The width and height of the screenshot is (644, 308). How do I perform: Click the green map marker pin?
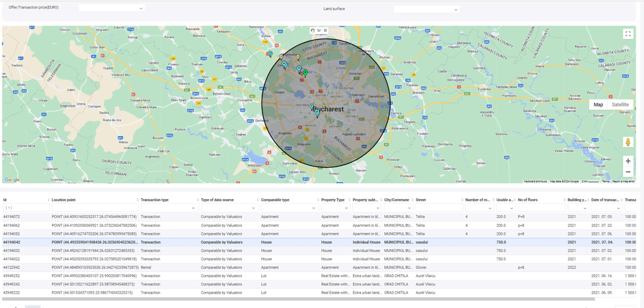tap(305, 73)
